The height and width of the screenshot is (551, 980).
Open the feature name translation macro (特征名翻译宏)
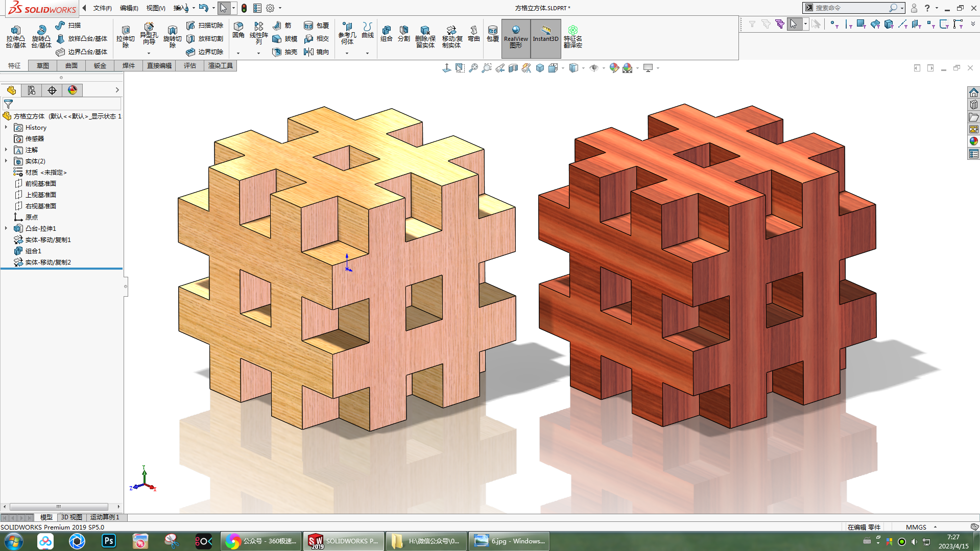coord(573,37)
